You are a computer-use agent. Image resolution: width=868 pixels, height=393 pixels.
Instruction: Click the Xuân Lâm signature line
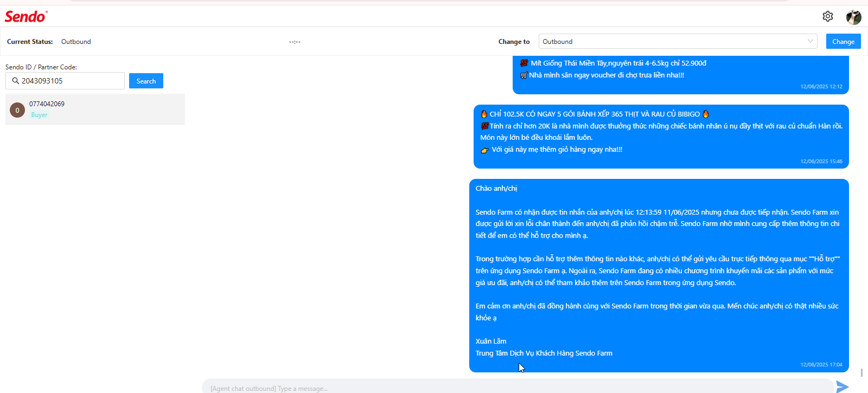point(491,342)
